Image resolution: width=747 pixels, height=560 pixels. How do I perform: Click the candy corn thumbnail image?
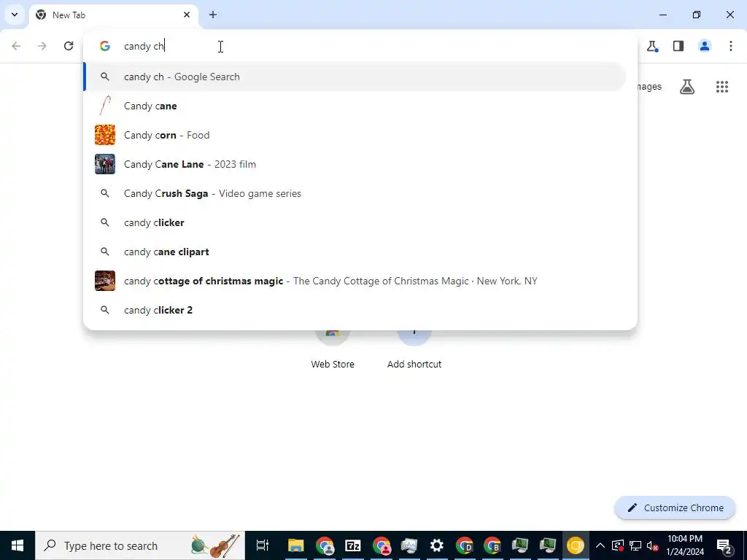click(x=105, y=135)
